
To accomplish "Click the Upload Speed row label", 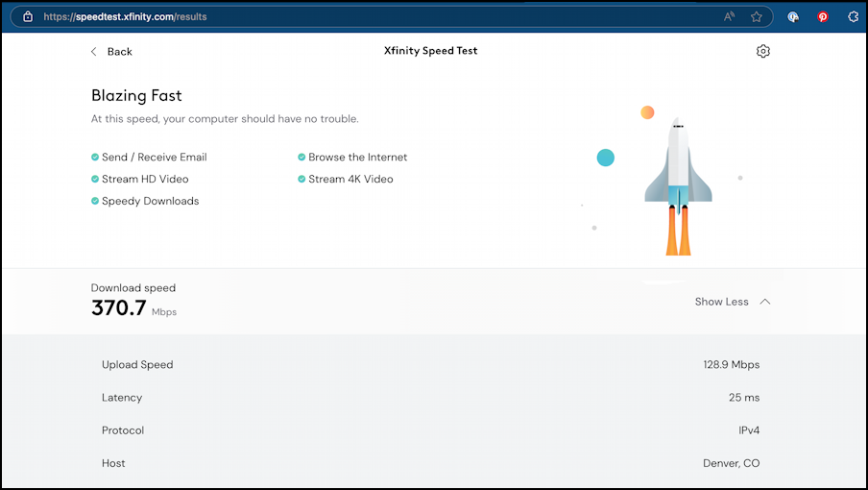I will tap(137, 365).
